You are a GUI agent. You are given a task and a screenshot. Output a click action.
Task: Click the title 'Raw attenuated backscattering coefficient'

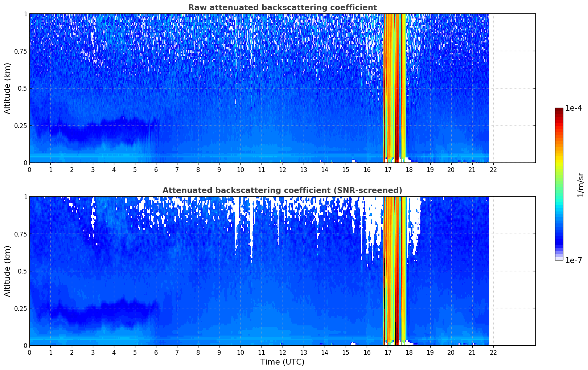[x=282, y=8]
